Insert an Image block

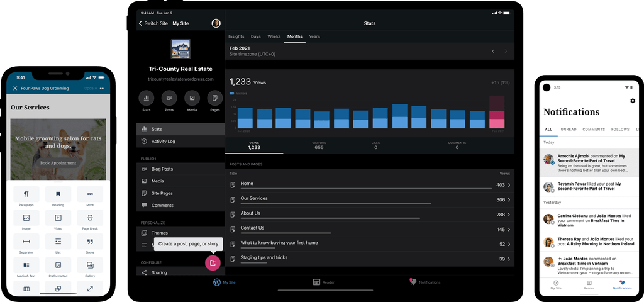click(26, 217)
